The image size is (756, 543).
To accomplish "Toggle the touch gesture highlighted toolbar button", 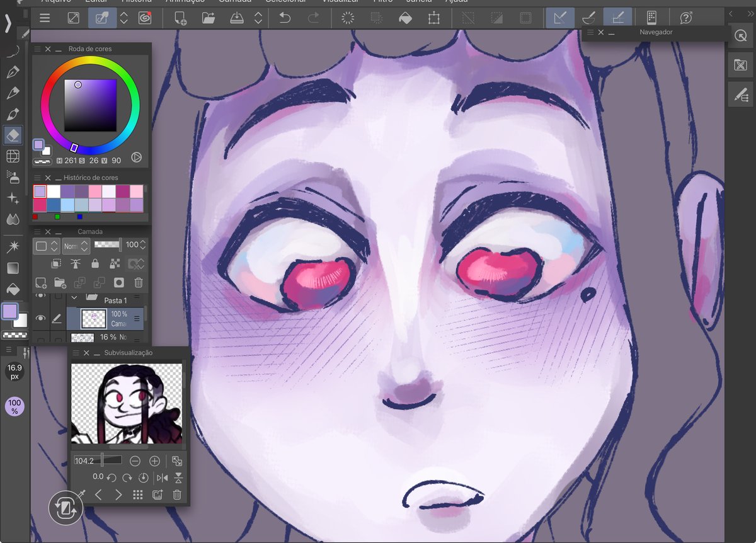I will point(102,18).
